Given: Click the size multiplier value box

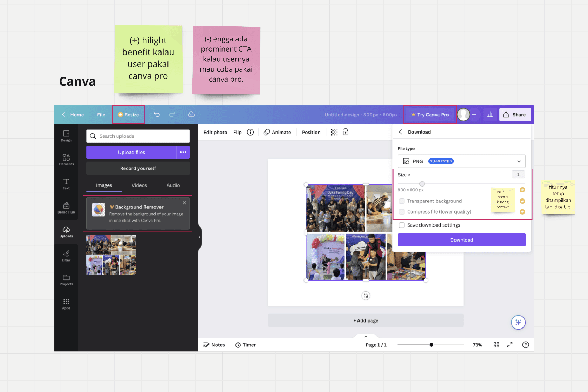Looking at the screenshot, I should point(518,175).
